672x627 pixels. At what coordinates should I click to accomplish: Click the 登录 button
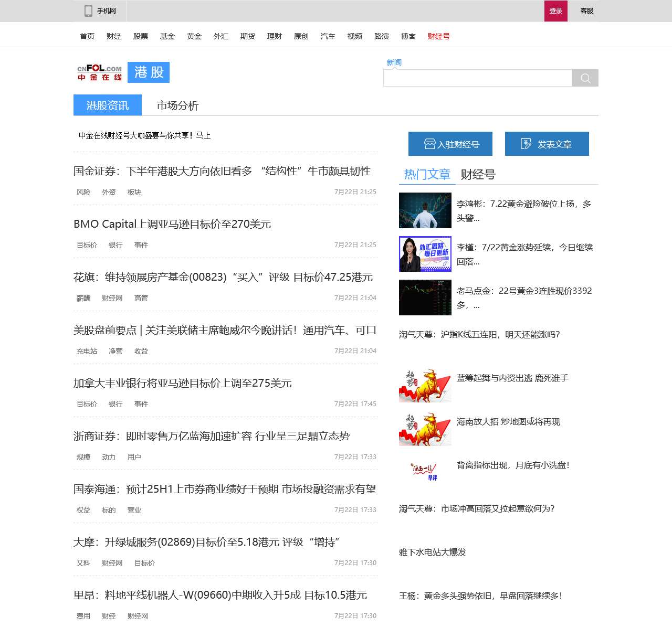click(x=555, y=10)
